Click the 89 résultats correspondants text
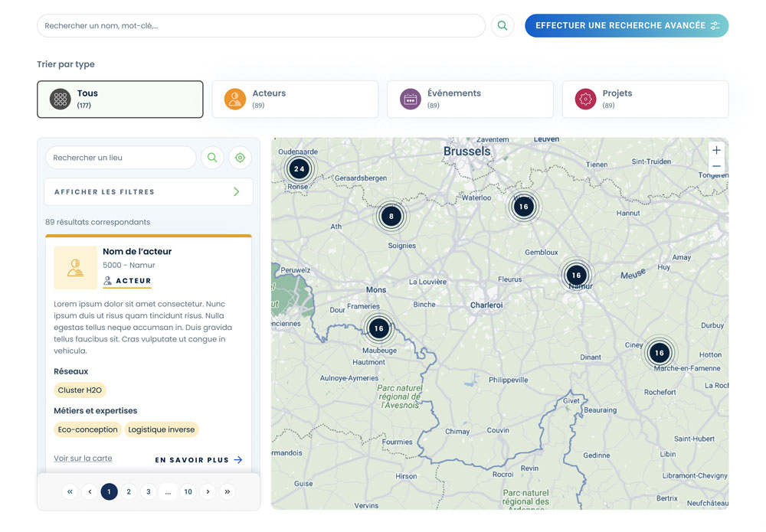Screen dimensions: 766x532 coord(98,222)
